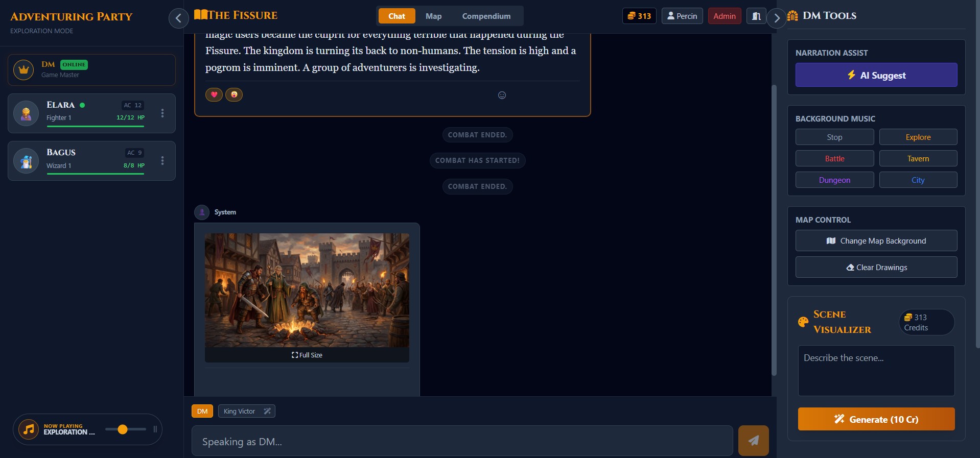This screenshot has height=458, width=980.
Task: Open the Admin panel
Action: click(725, 16)
